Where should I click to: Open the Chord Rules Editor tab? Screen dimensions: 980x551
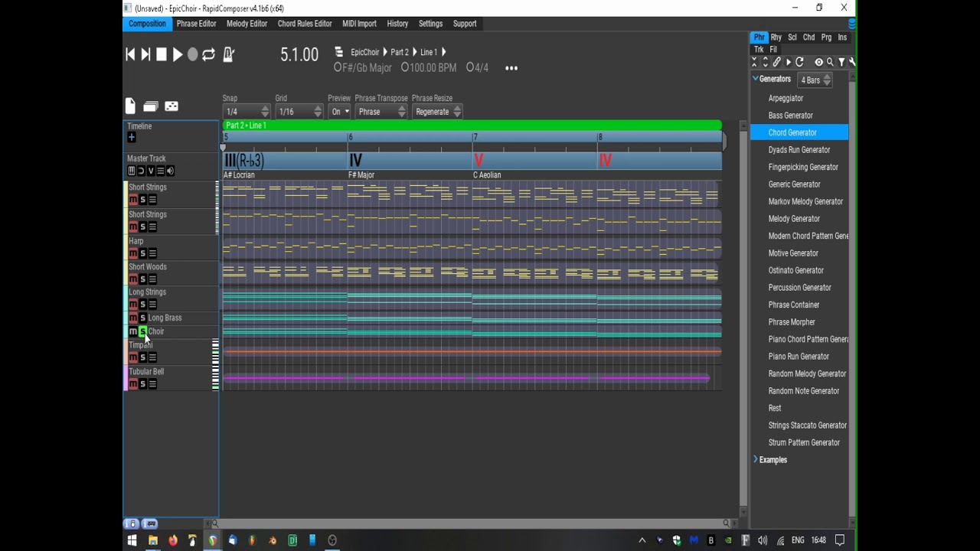(305, 24)
